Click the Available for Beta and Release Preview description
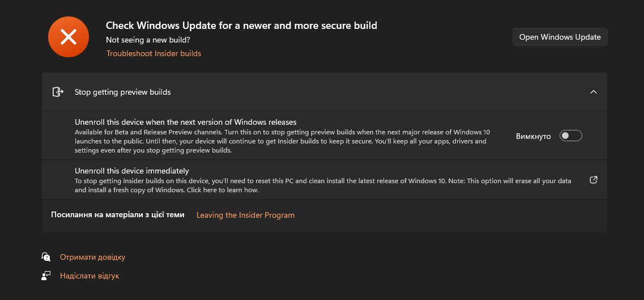 [282, 141]
